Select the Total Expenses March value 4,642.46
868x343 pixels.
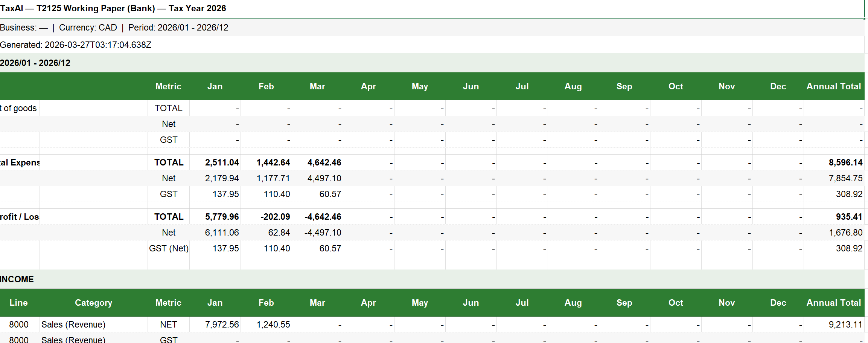tap(324, 162)
